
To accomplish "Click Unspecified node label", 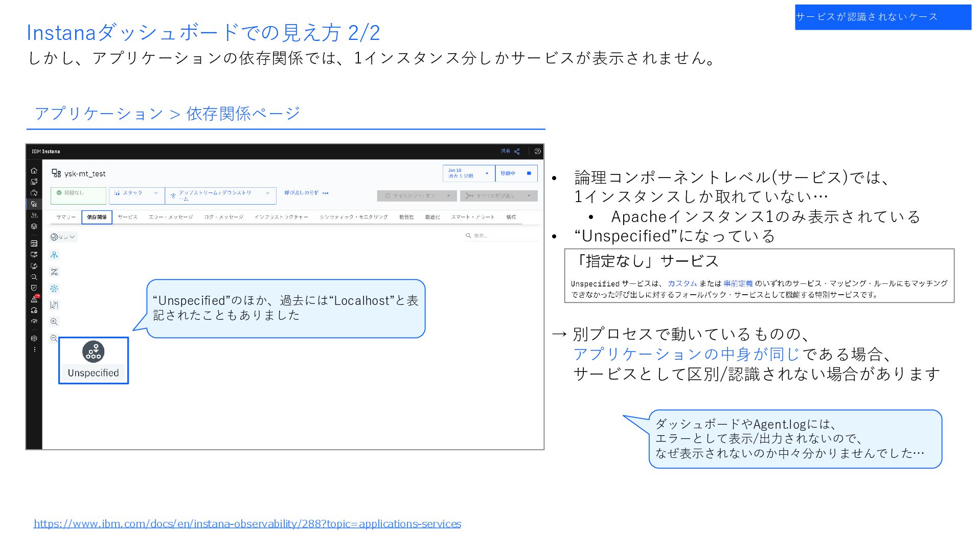I will tap(93, 373).
